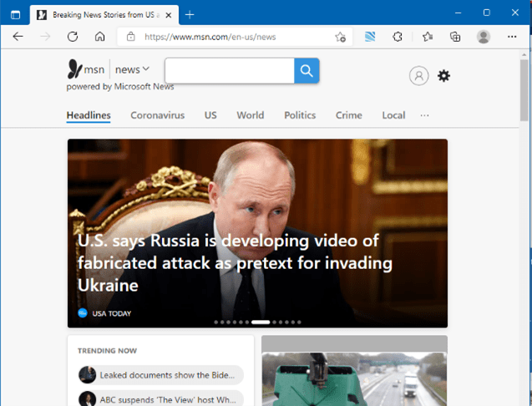Open the browser profile avatar

484,37
